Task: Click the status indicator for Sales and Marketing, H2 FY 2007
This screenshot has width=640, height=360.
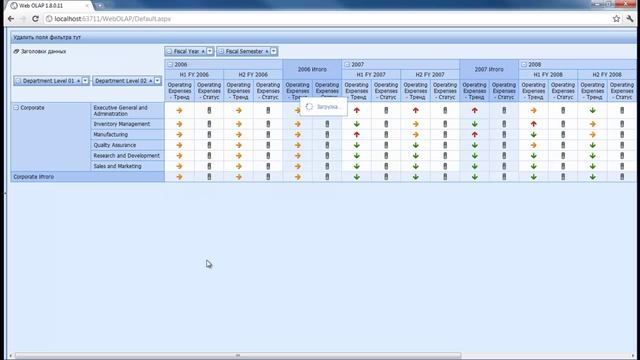Action: [x=445, y=166]
